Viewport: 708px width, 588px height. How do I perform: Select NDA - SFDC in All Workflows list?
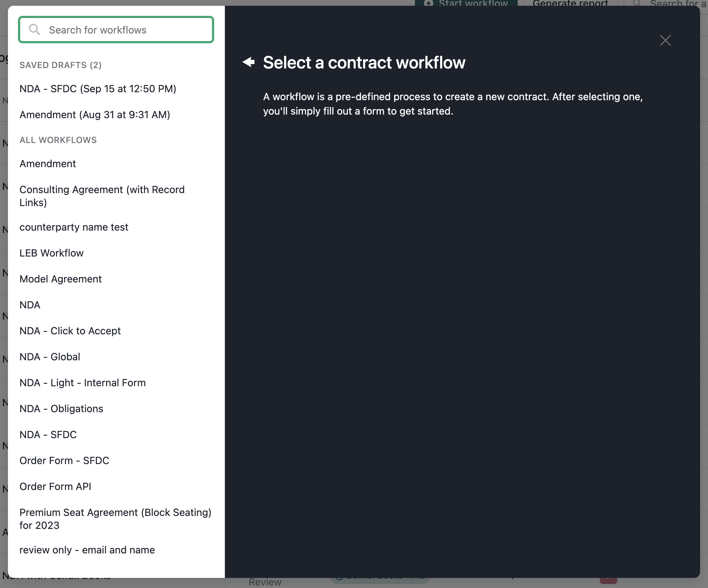(48, 435)
